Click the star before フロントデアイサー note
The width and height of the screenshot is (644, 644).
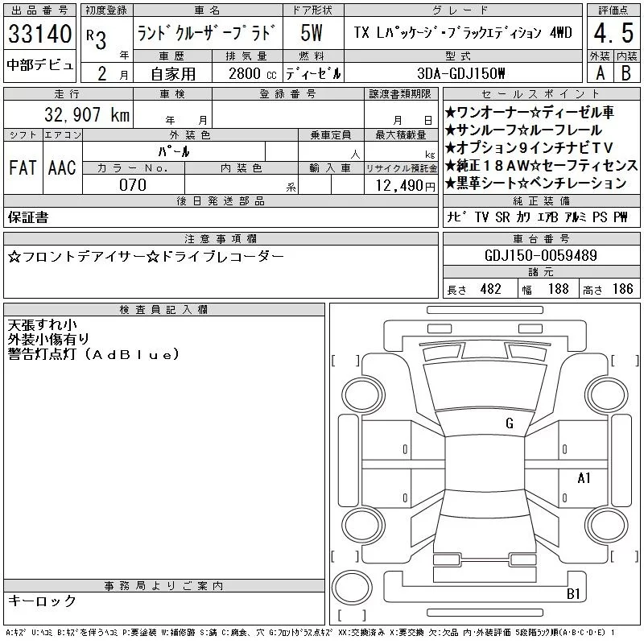click(14, 257)
